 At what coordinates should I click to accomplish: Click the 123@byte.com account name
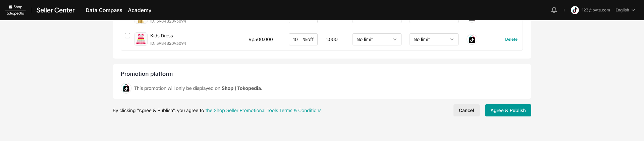click(x=596, y=10)
